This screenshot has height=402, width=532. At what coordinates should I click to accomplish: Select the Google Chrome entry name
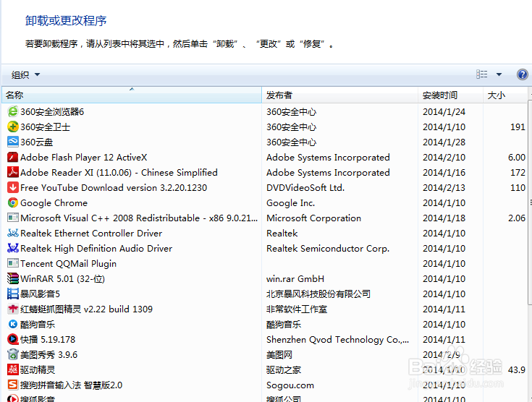pos(54,203)
